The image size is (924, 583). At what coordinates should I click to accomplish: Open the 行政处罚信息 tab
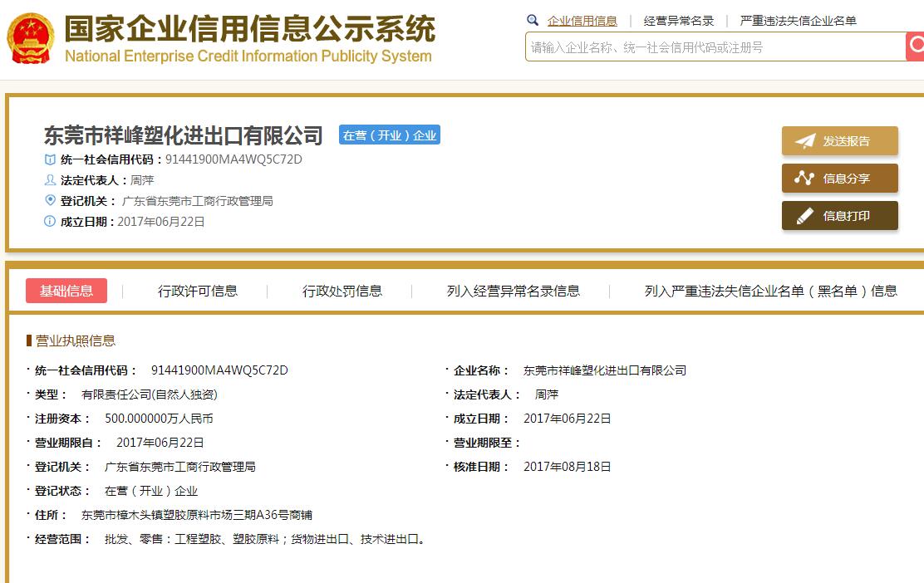[342, 291]
